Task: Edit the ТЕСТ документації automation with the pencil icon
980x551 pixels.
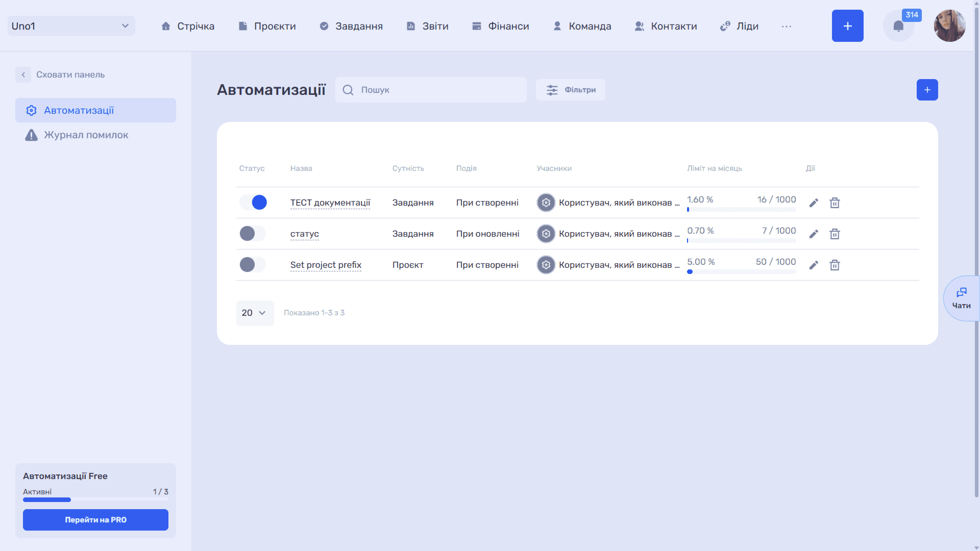Action: (813, 203)
